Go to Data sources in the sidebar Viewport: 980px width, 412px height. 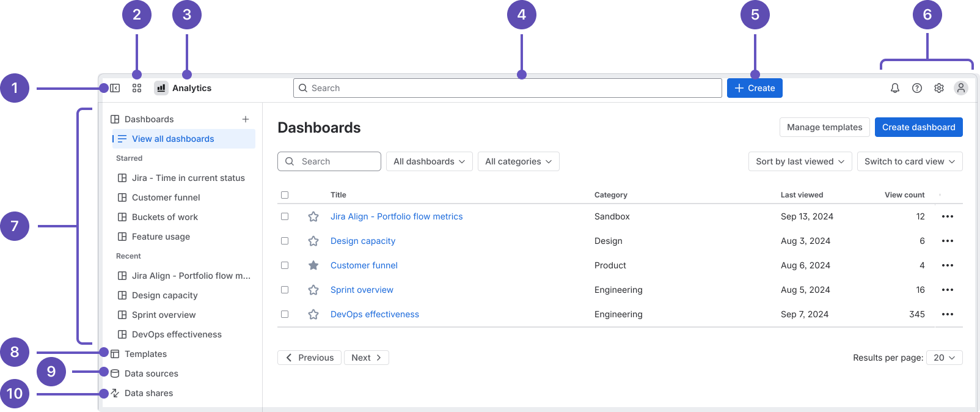tap(151, 373)
